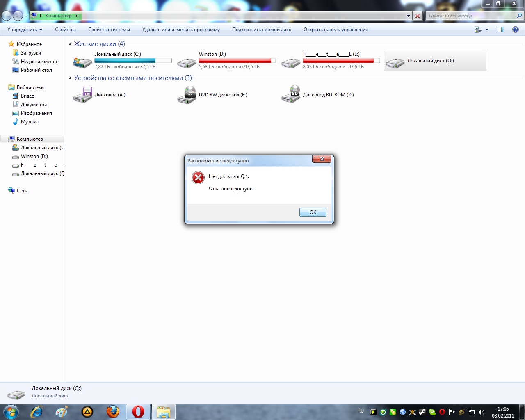Viewport: 525px width, 420px height.
Task: Close the 'Расположение недоступно' error dialog
Action: (x=322, y=159)
